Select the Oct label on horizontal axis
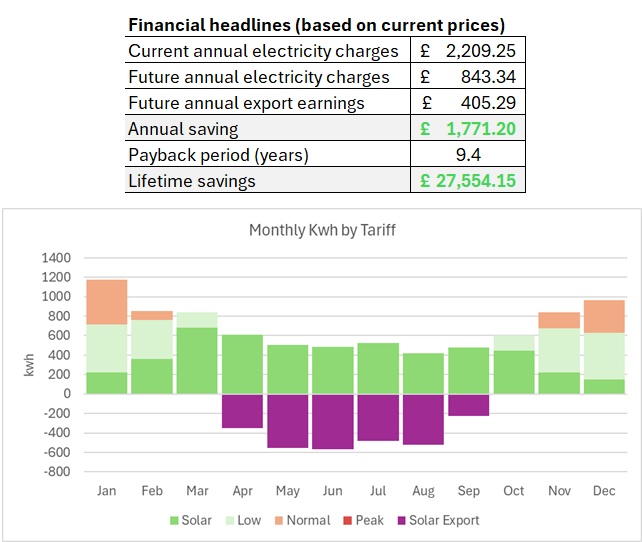Screen dimensions: 642x542 tap(513, 491)
